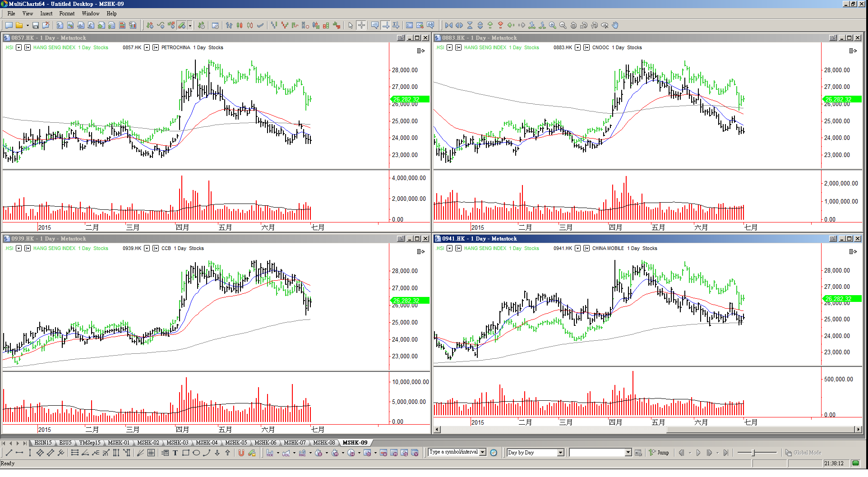
Task: Select the Rectangle drawing tool
Action: pos(185,453)
